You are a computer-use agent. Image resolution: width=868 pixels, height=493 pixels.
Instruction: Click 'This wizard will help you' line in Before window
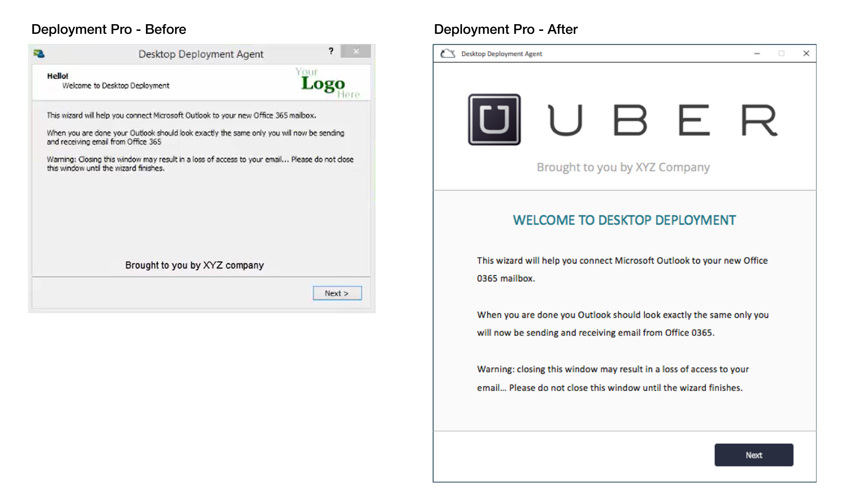click(181, 115)
